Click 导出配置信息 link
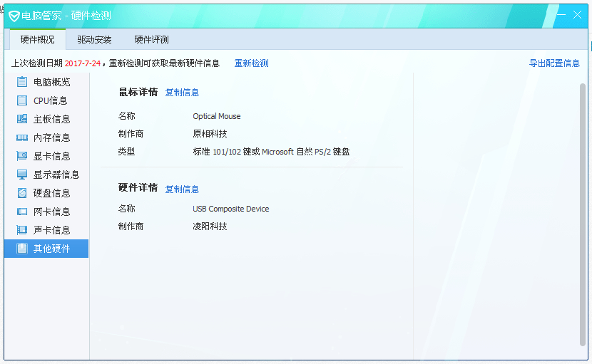Viewport: 592px width, 364px height. tap(554, 63)
